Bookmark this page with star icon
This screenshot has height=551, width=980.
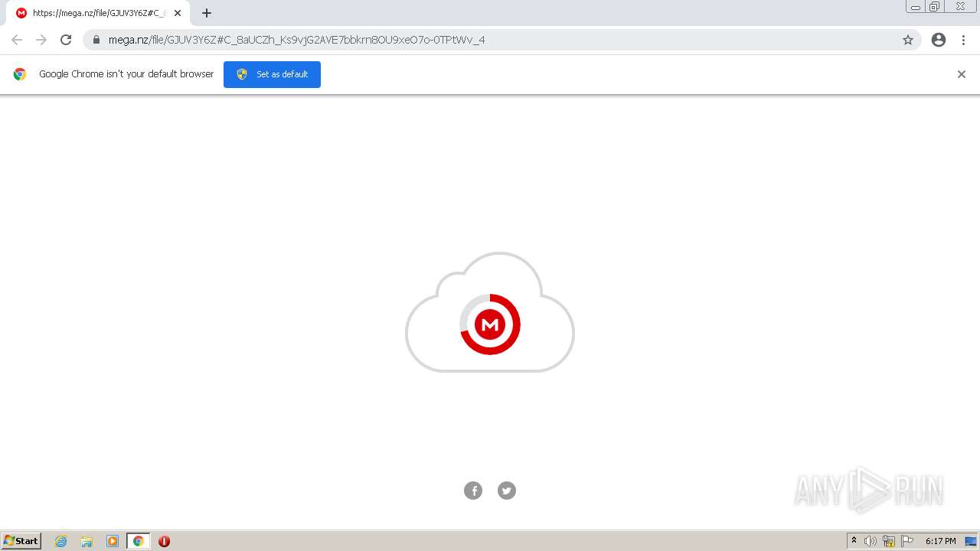908,40
